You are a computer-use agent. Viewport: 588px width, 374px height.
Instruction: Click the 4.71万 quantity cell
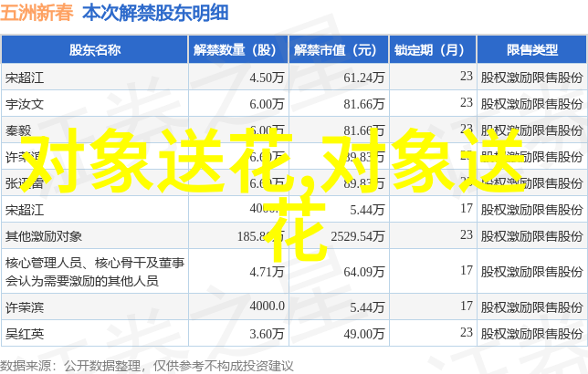click(x=267, y=272)
